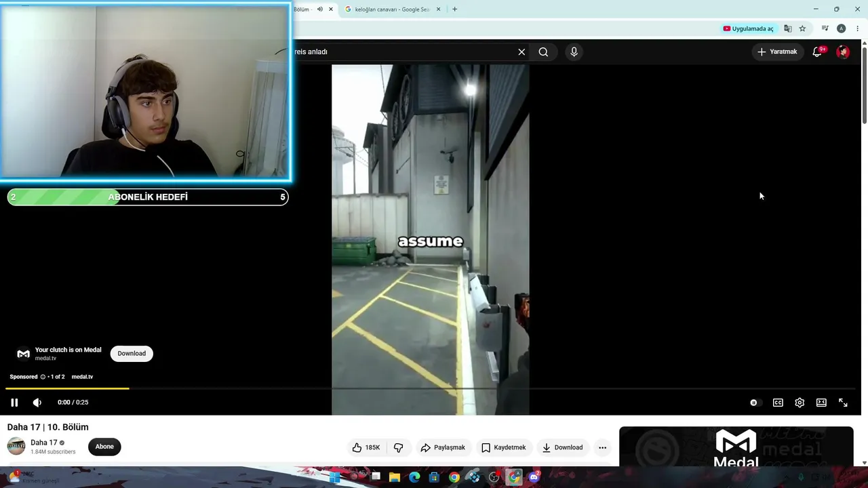Click the webcam overlay feed
The height and width of the screenshot is (488, 868).
[145, 92]
